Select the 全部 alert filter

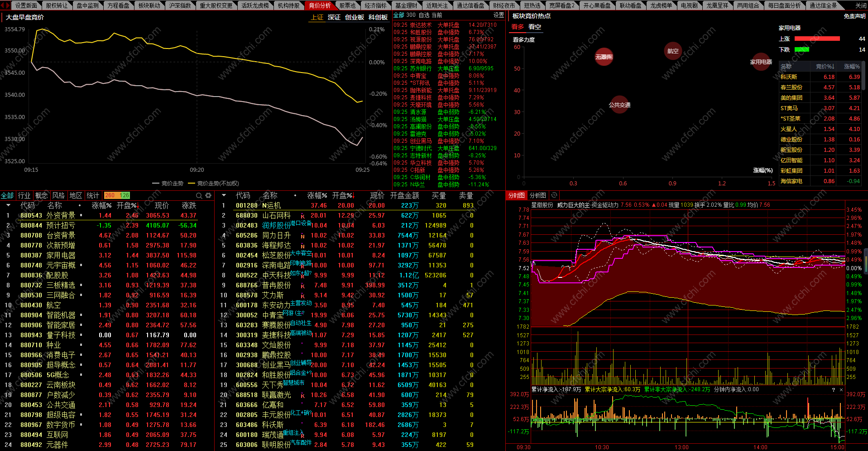[398, 15]
